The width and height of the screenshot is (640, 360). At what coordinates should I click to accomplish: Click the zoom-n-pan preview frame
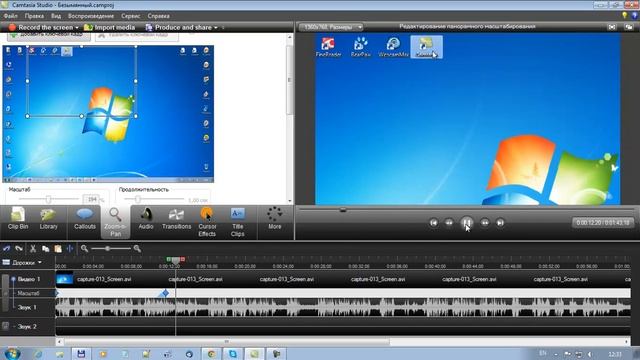pyautogui.click(x=82, y=81)
